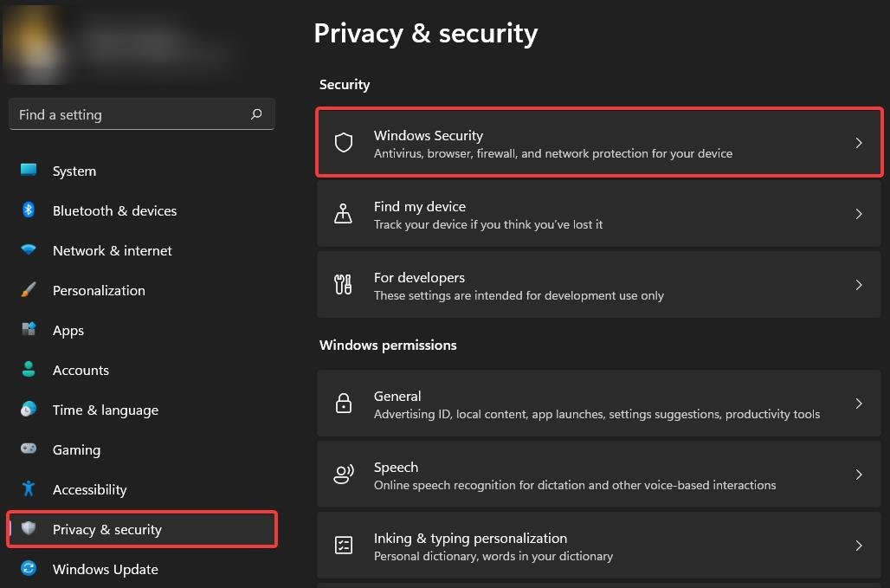Click 'Advertising ID, local content' description text
The height and width of the screenshot is (588, 890).
point(597,414)
